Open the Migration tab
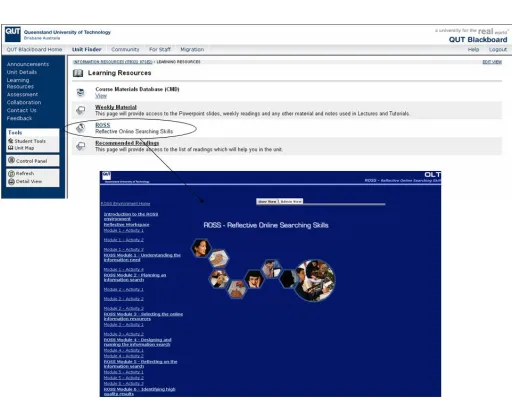The height and width of the screenshot is (400, 512). [192, 49]
